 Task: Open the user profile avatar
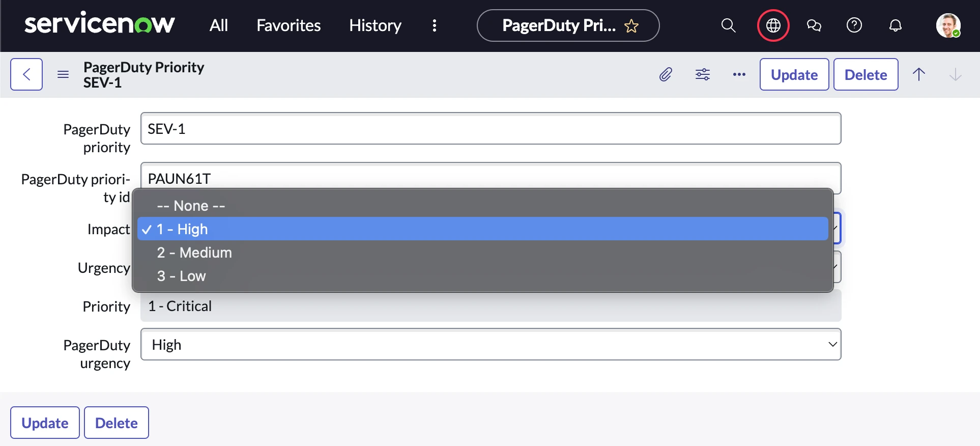(x=948, y=25)
